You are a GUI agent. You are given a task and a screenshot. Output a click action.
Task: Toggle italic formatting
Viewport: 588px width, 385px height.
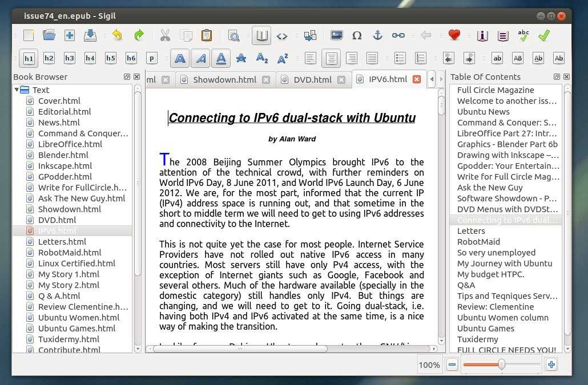[x=200, y=58]
